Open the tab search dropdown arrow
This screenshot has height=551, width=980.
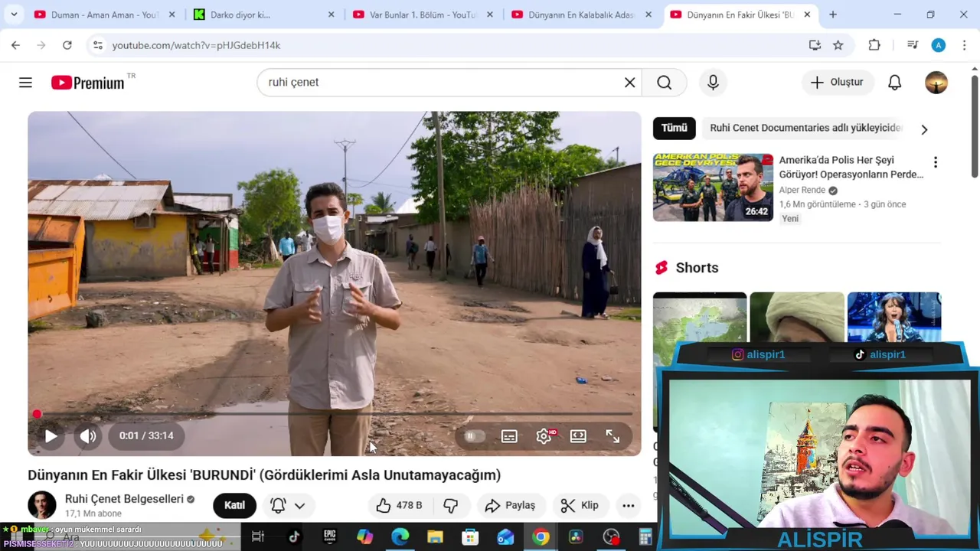tap(15, 15)
